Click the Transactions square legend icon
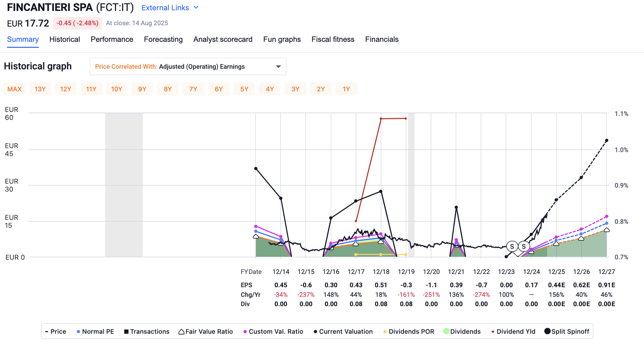This screenshot has width=644, height=350. [126, 332]
